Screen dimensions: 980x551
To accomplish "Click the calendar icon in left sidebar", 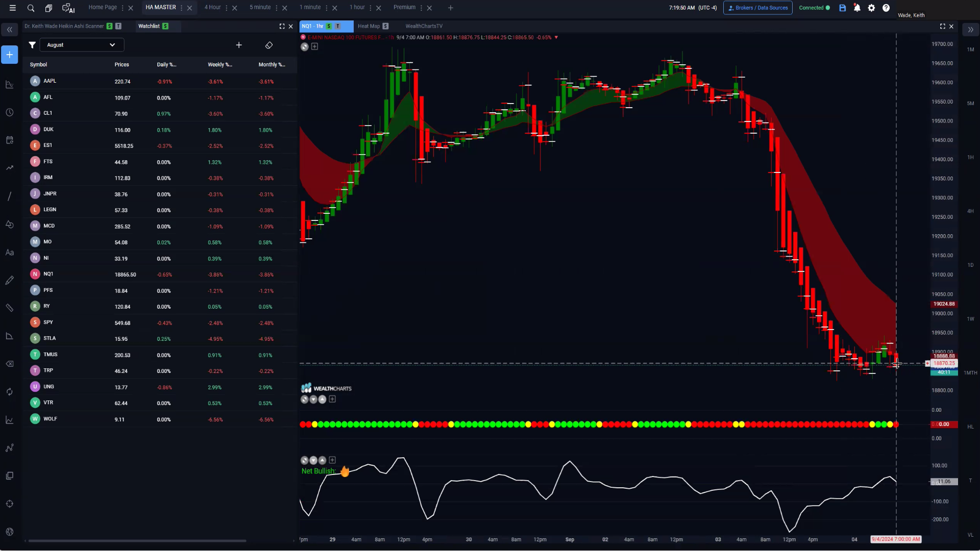I will pos(10,140).
